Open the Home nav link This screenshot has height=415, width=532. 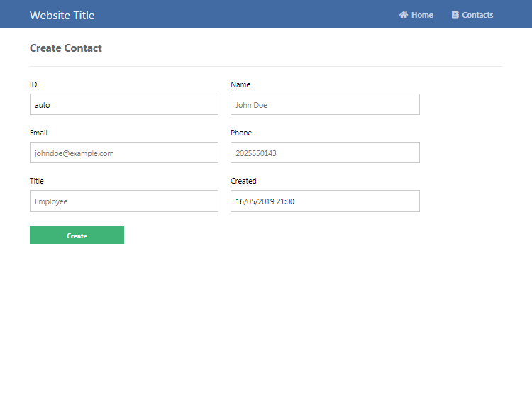pos(416,15)
